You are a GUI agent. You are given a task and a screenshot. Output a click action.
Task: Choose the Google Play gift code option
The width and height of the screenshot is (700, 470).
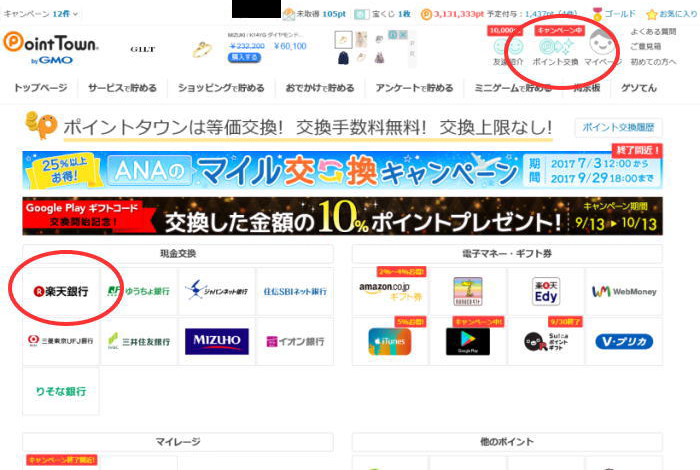pos(468,341)
